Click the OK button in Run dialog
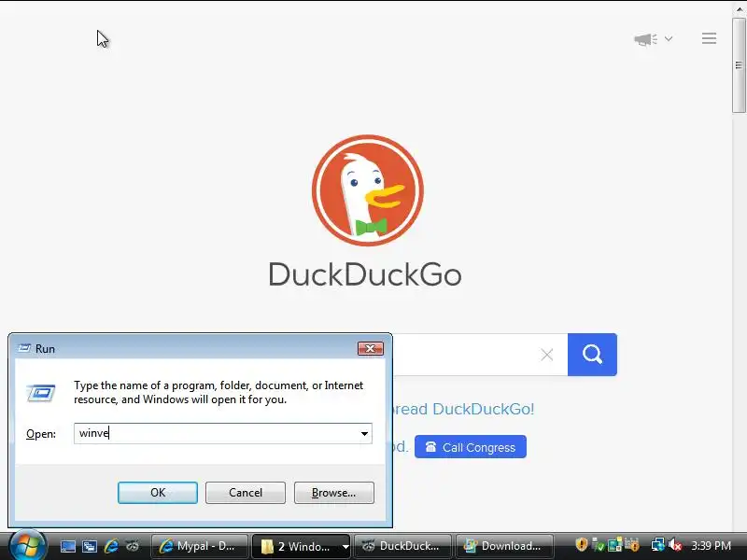747x560 pixels. coord(158,493)
